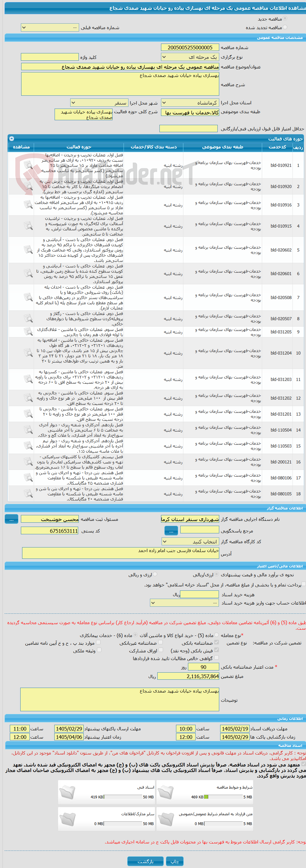Select the مناقصه تجدید شده radio button
Screen dimensions: 306x868
coord(285,27)
